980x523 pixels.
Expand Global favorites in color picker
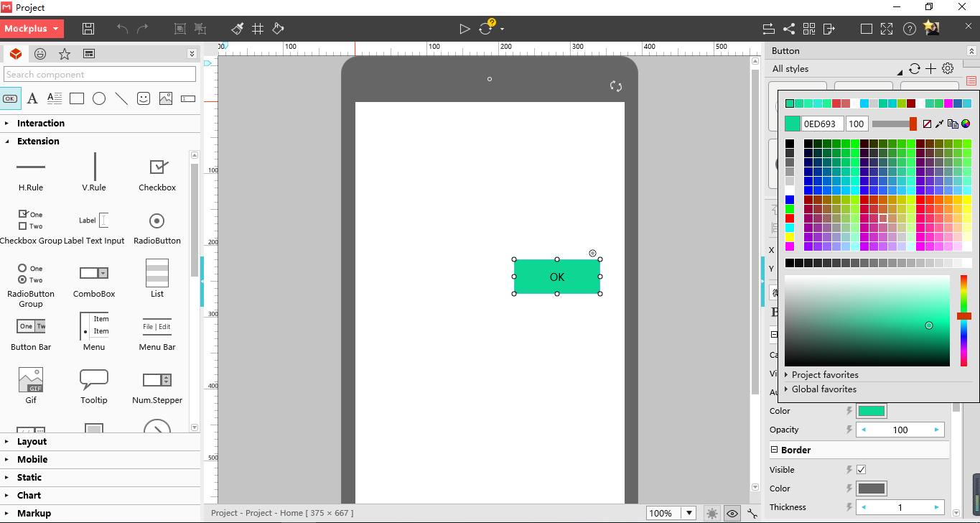coord(820,389)
